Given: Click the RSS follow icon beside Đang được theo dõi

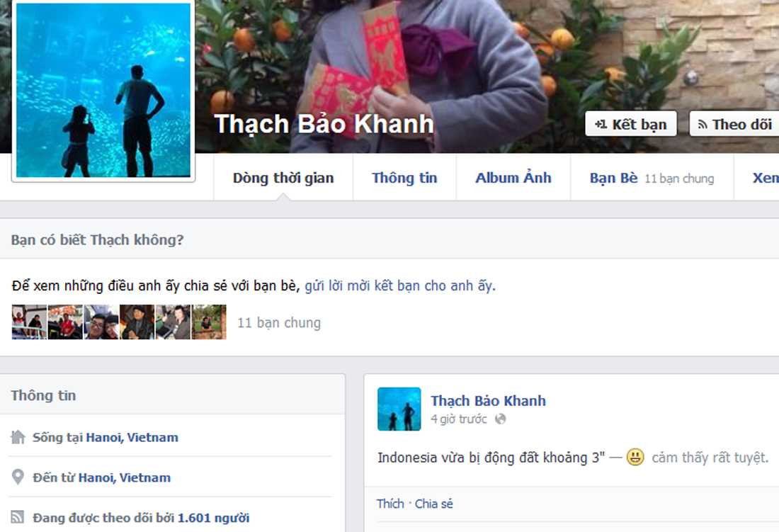Looking at the screenshot, I should [18, 517].
